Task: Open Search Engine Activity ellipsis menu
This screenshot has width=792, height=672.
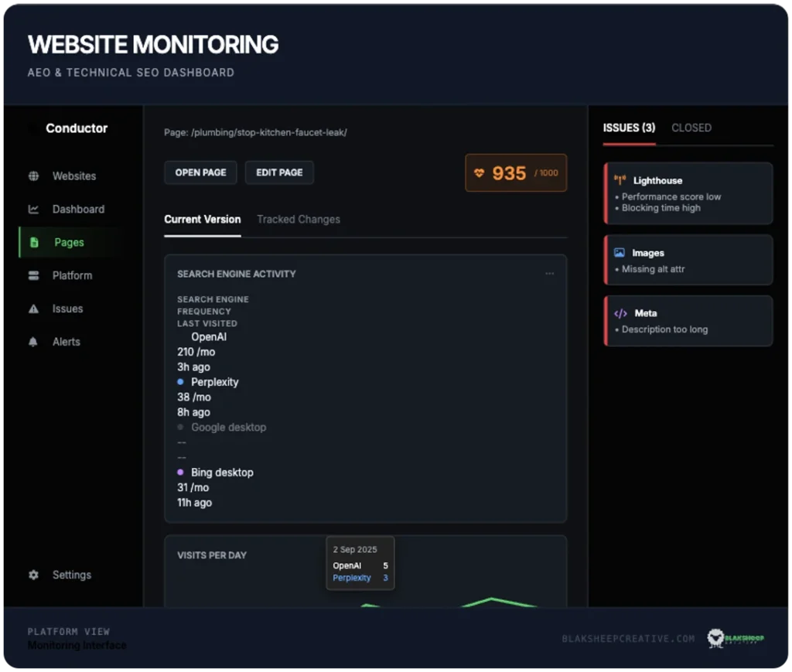Action: 550,274
